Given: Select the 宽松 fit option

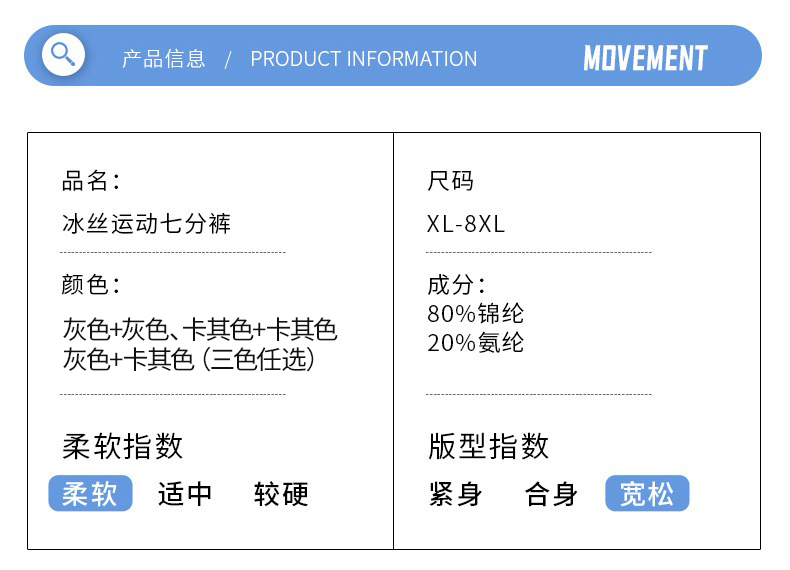Looking at the screenshot, I should coord(647,493).
